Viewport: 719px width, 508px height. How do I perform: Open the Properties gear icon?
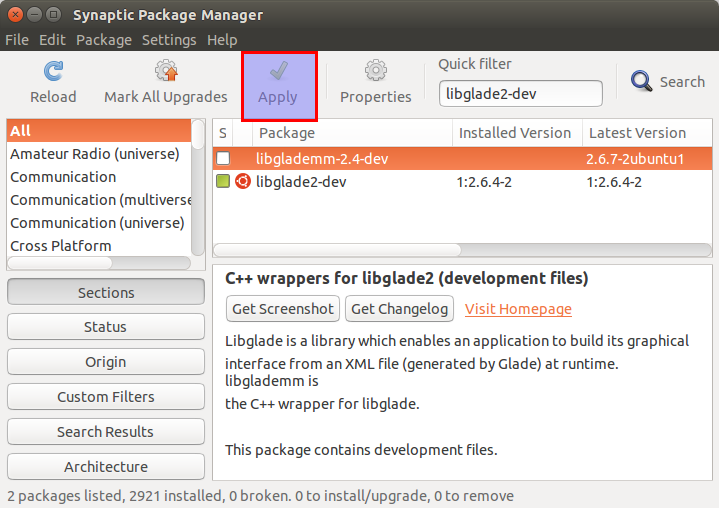(x=376, y=70)
